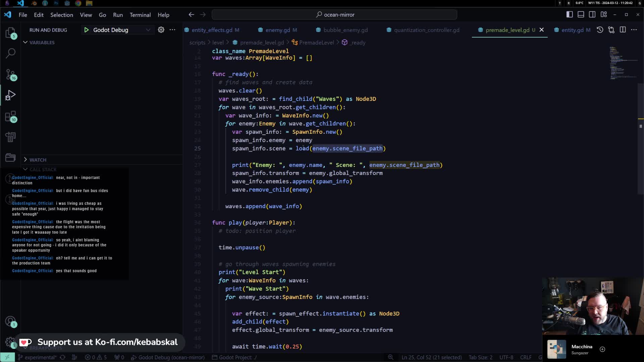Viewport: 644px width, 362px height.
Task: Go forward using the navigation arrow
Action: [203, 15]
